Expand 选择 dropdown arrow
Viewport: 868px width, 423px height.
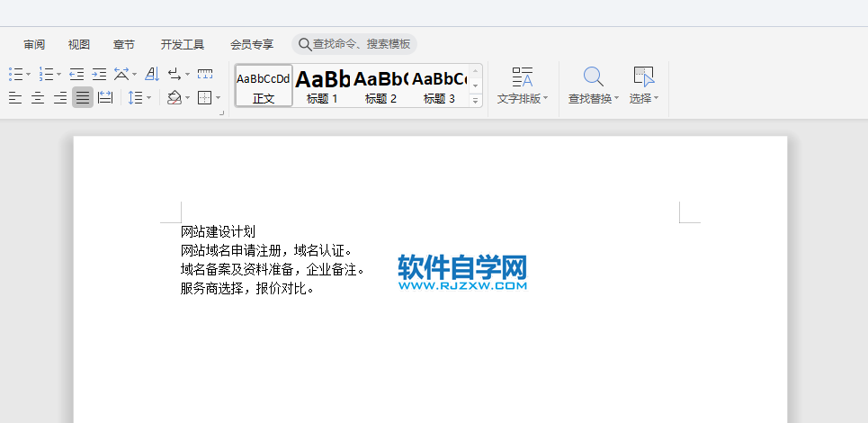tap(657, 99)
